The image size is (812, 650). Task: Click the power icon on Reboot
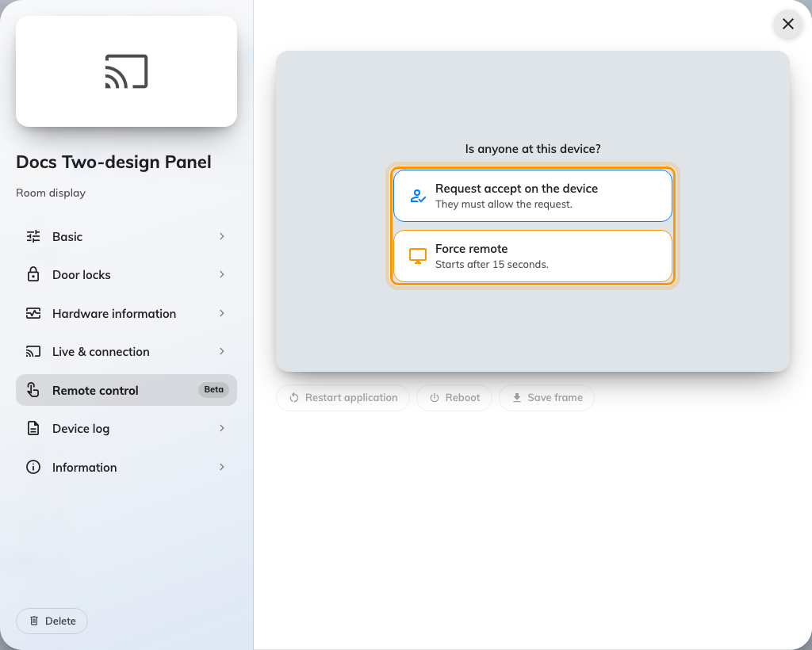tap(435, 397)
